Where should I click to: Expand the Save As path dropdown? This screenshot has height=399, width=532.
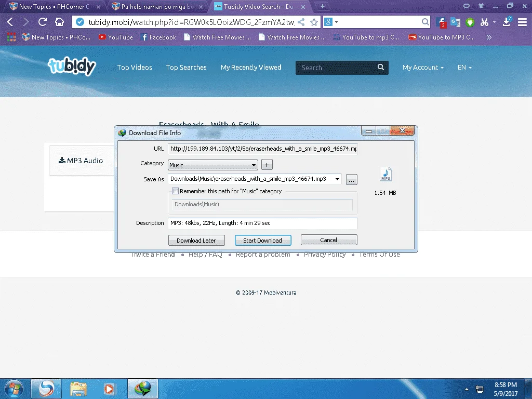[x=337, y=179]
